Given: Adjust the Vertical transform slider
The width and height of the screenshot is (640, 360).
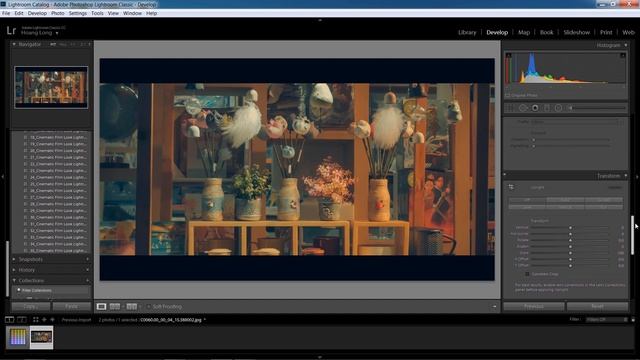Looking at the screenshot, I should tap(570, 227).
